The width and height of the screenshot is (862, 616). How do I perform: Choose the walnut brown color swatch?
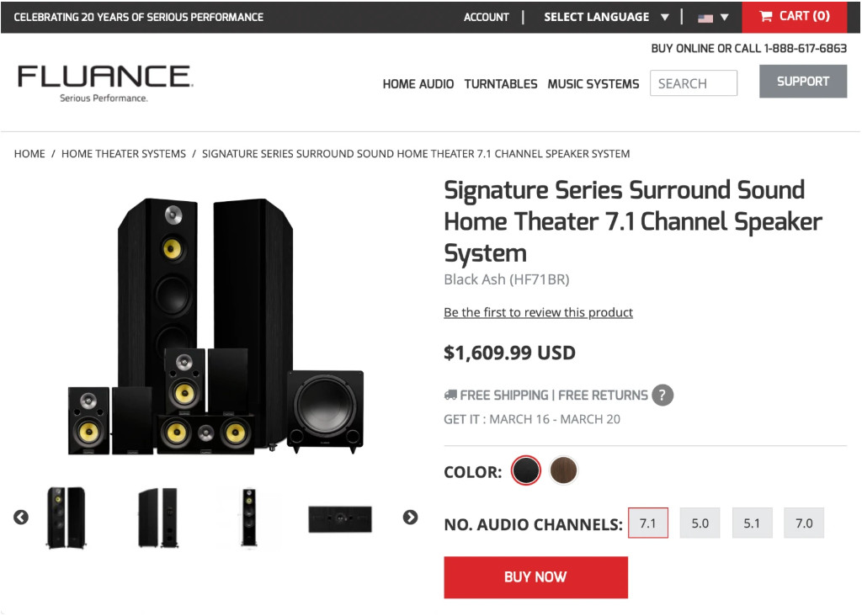click(x=564, y=470)
